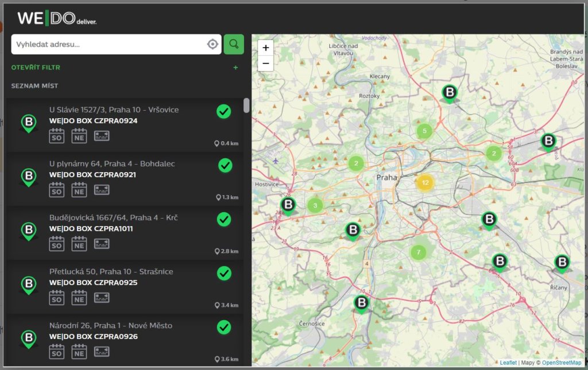Image resolution: width=588 pixels, height=370 pixels.
Task: Click the B pin icon for U Slávie 1527/3
Action: click(x=29, y=123)
